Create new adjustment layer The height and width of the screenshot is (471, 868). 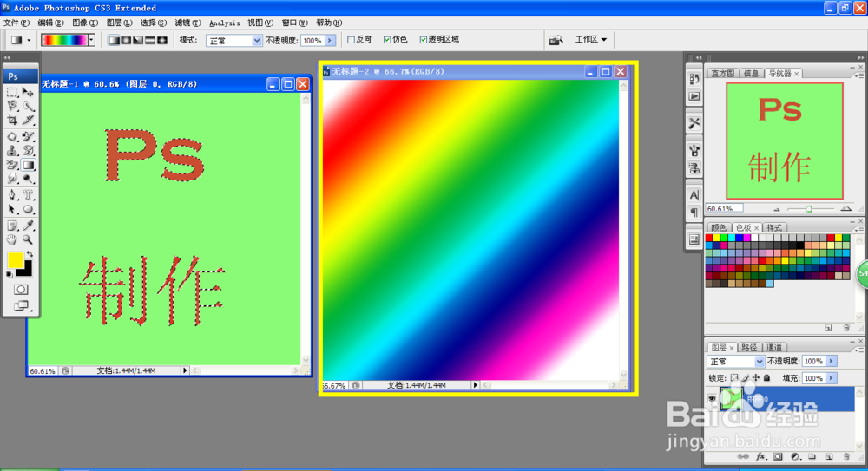click(795, 456)
